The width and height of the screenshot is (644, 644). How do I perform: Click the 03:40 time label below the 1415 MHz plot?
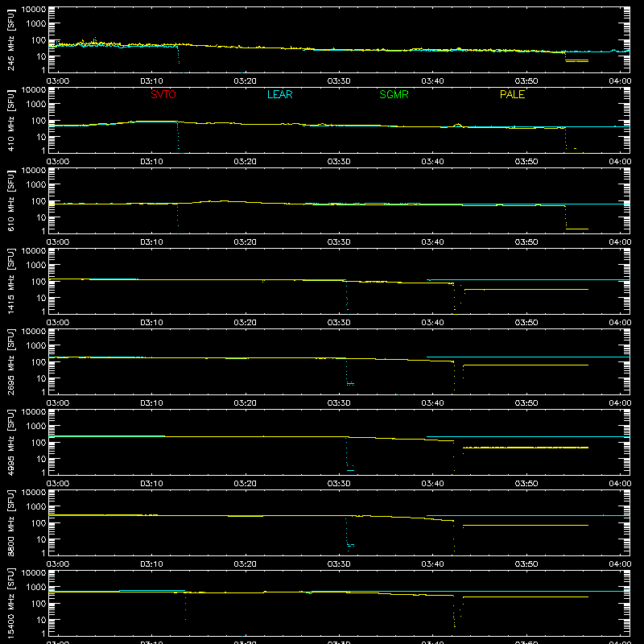432,323
